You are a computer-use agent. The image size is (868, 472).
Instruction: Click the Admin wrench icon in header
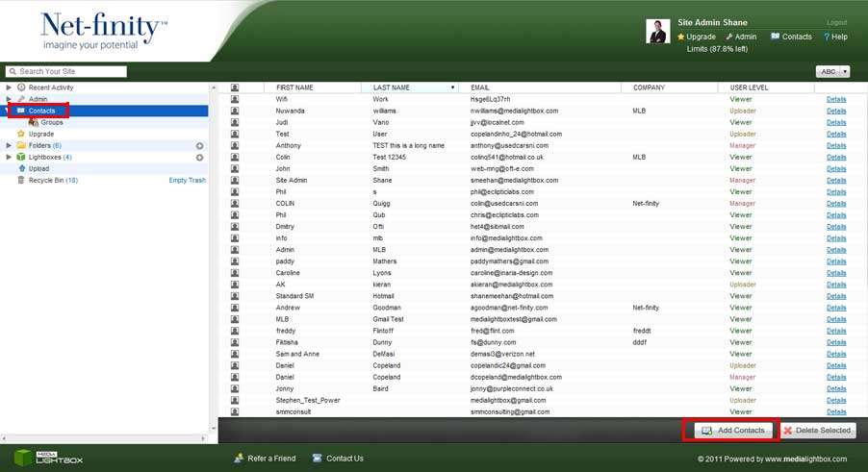pyautogui.click(x=729, y=37)
